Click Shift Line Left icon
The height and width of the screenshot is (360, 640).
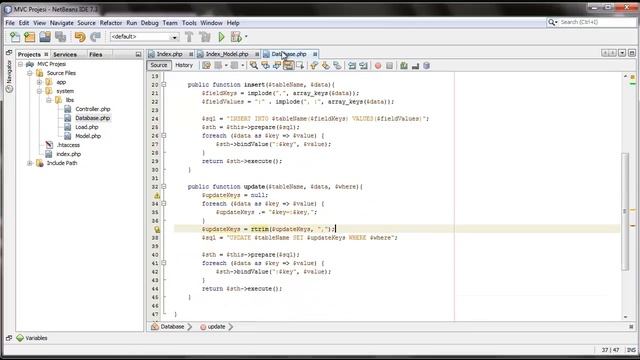[352, 65]
